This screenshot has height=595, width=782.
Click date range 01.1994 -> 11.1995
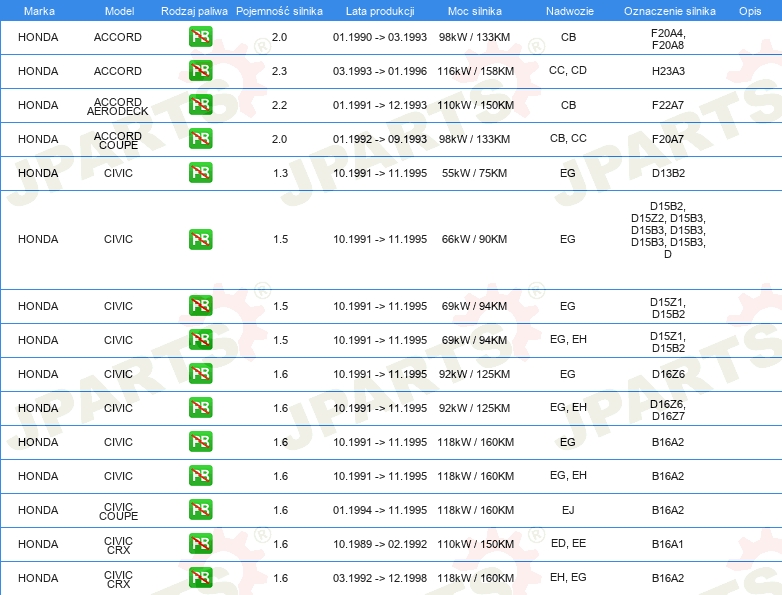point(380,510)
